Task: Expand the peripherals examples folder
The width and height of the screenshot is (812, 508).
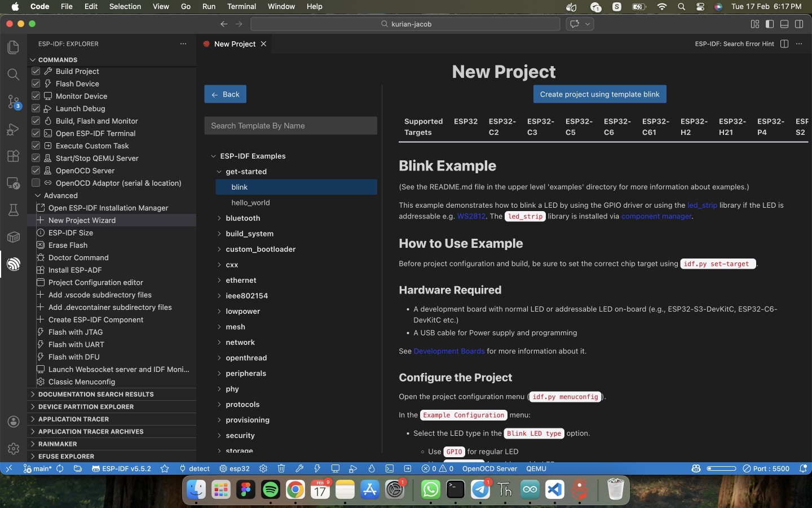Action: pos(245,373)
